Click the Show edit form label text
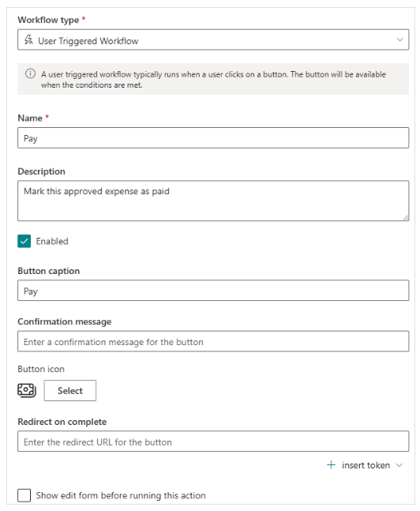This screenshot has height=511, width=420. [121, 495]
